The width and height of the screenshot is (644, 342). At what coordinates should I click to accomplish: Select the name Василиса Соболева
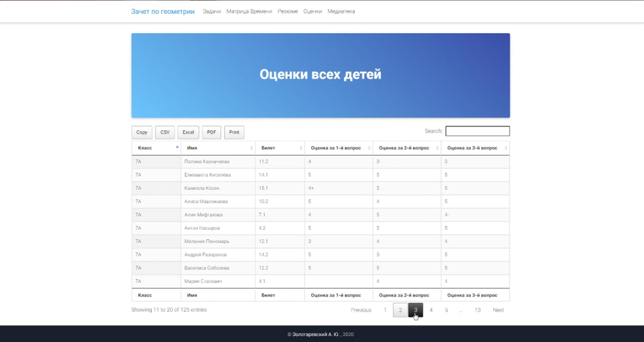(x=207, y=268)
